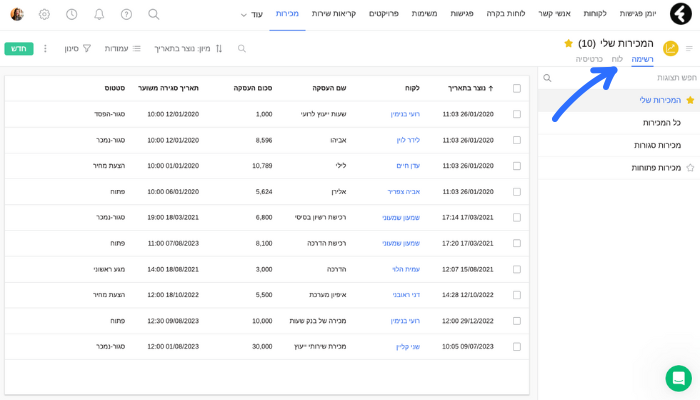This screenshot has width=700, height=400.
Task: Click the lightning bolt app logo
Action: tap(680, 14)
